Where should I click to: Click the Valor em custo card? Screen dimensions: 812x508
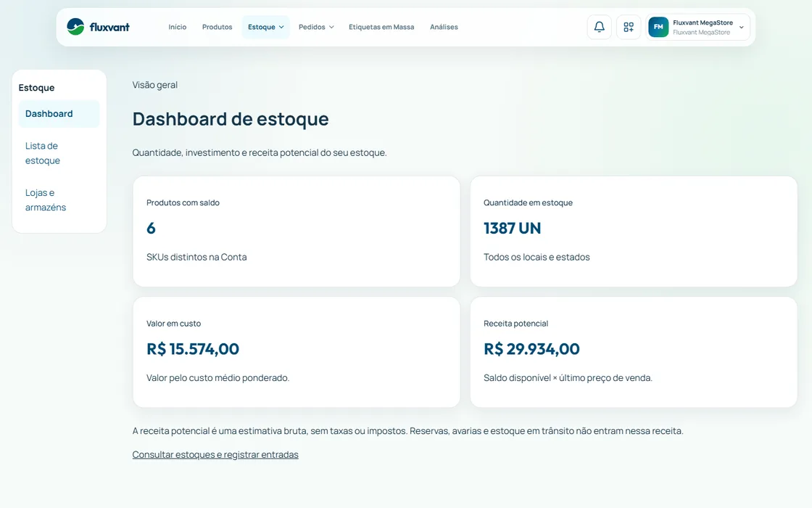[297, 352]
